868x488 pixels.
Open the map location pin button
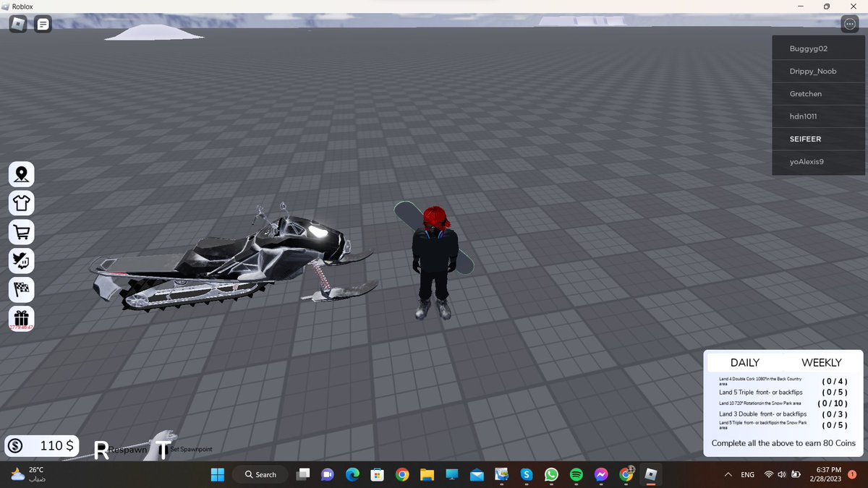[22, 174]
